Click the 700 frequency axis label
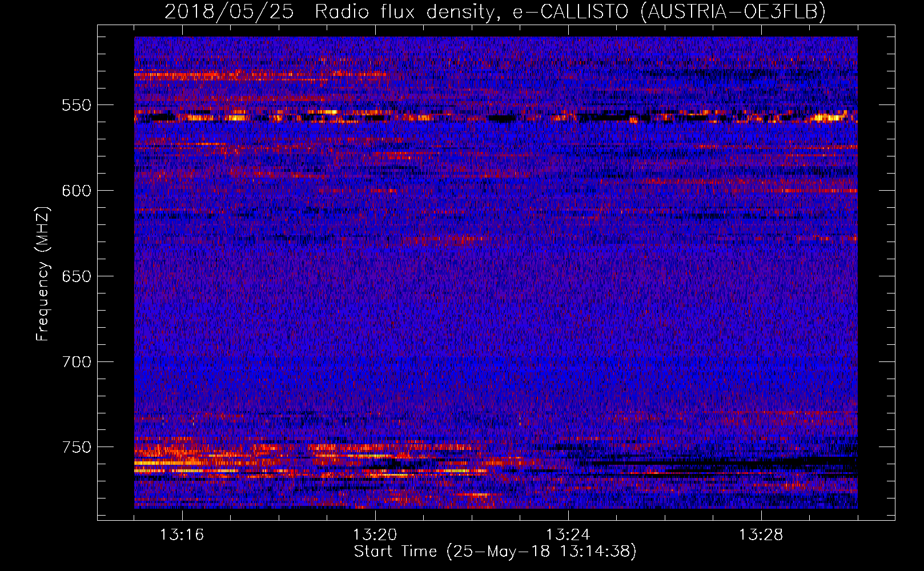Image resolution: width=924 pixels, height=571 pixels. pos(76,362)
